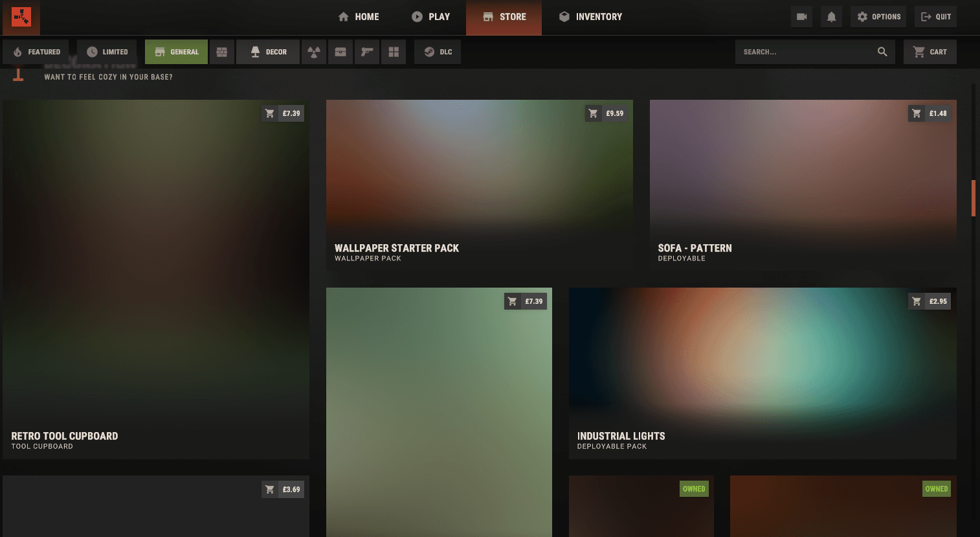Add Sofa - Pattern £1.48 to cart

click(x=930, y=113)
